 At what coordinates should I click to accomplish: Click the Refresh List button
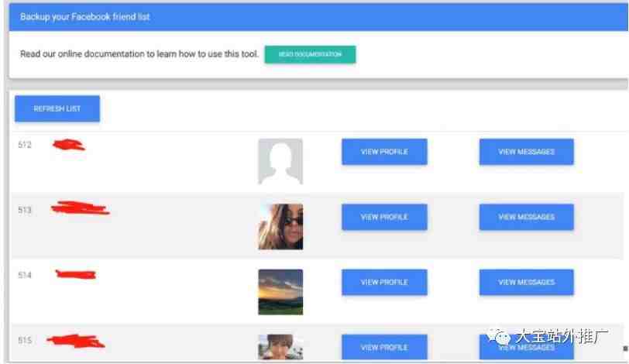pos(57,108)
